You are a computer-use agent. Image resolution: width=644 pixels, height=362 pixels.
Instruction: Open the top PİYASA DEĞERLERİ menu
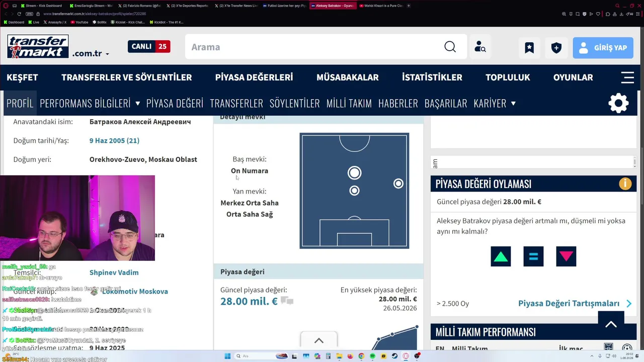254,77
